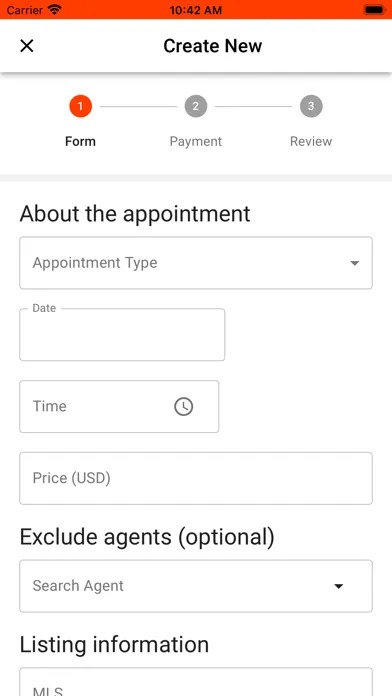Image resolution: width=392 pixels, height=696 pixels.
Task: Close the Create New screen with X
Action: point(27,46)
